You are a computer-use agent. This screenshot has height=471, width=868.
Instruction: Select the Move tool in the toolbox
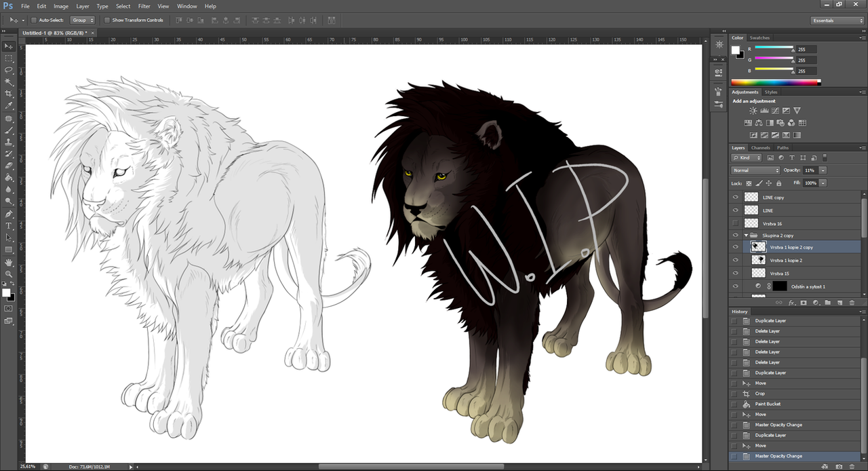9,46
